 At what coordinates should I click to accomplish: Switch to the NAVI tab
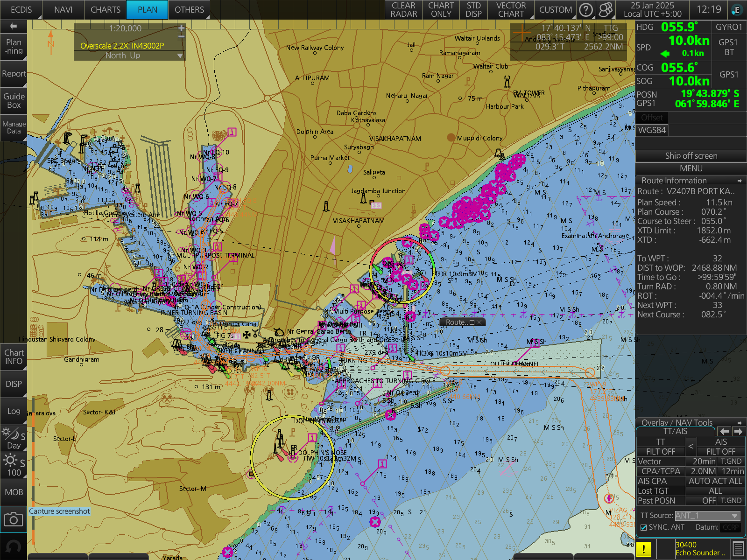(63, 10)
